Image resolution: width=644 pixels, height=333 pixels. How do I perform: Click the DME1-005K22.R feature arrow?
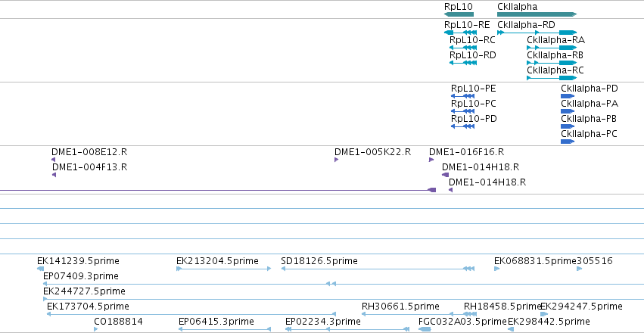click(x=336, y=160)
